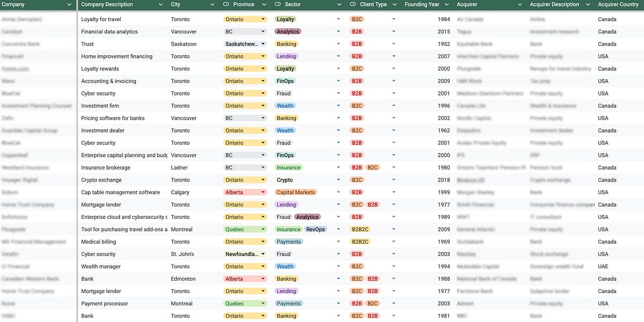Click the Capital Markets sector chip

click(x=296, y=192)
